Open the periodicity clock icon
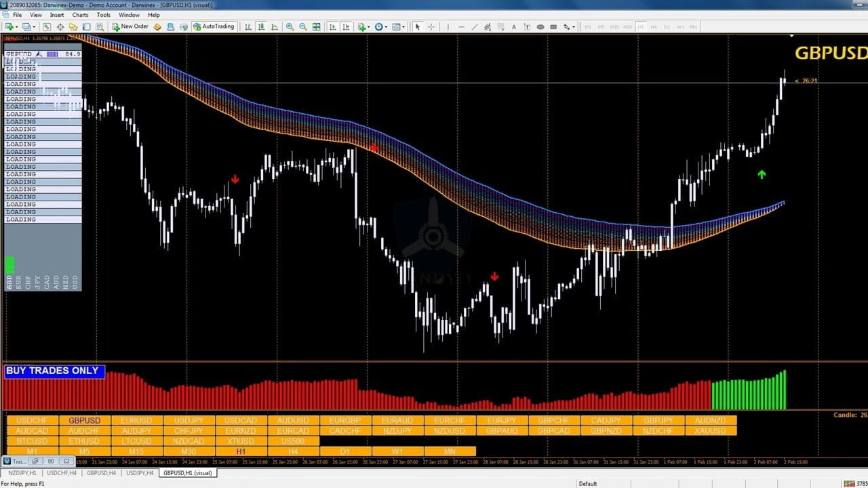Image resolution: width=868 pixels, height=488 pixels. pos(379,26)
